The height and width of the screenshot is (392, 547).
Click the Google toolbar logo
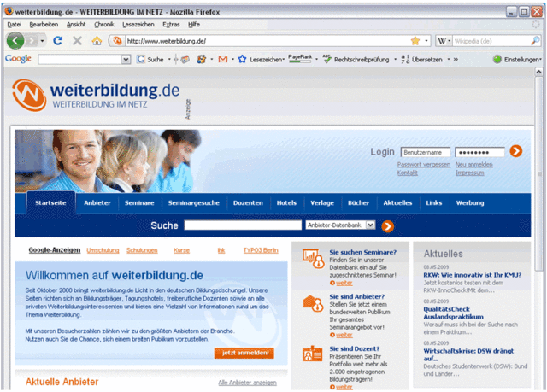18,59
